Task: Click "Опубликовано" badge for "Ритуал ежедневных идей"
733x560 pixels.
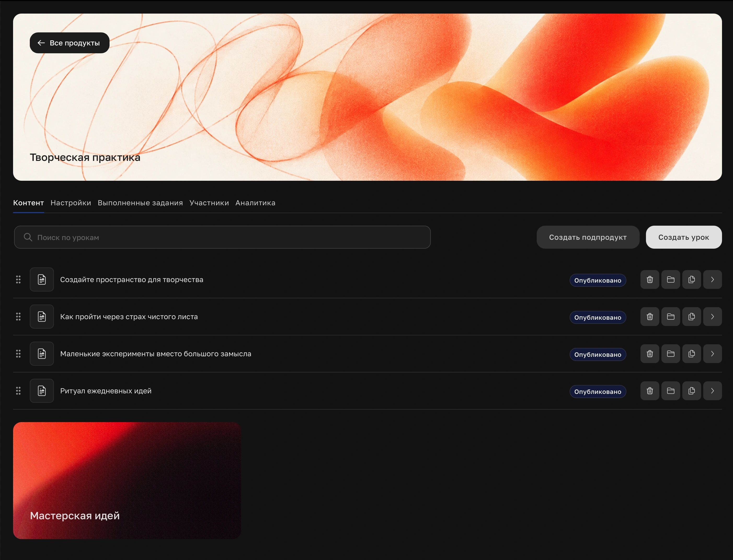Action: tap(598, 391)
